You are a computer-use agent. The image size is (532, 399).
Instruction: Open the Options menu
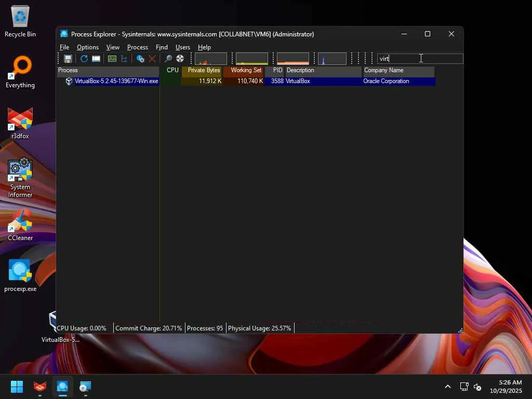coord(88,47)
